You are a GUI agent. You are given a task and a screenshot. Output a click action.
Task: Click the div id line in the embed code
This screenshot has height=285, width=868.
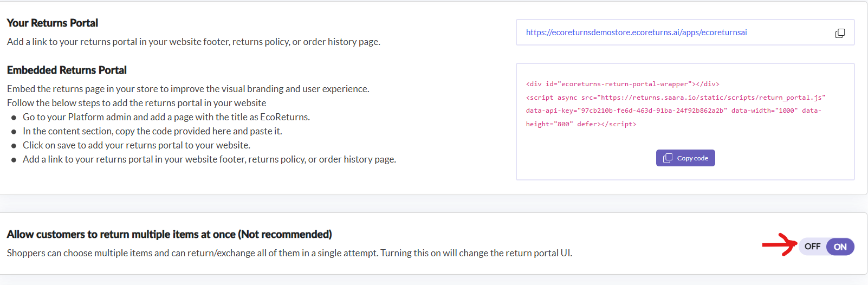point(622,84)
